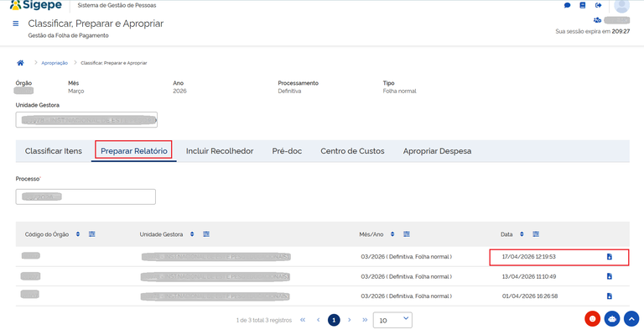
Task: Sort by Unidade Gestora column
Action: (192, 234)
